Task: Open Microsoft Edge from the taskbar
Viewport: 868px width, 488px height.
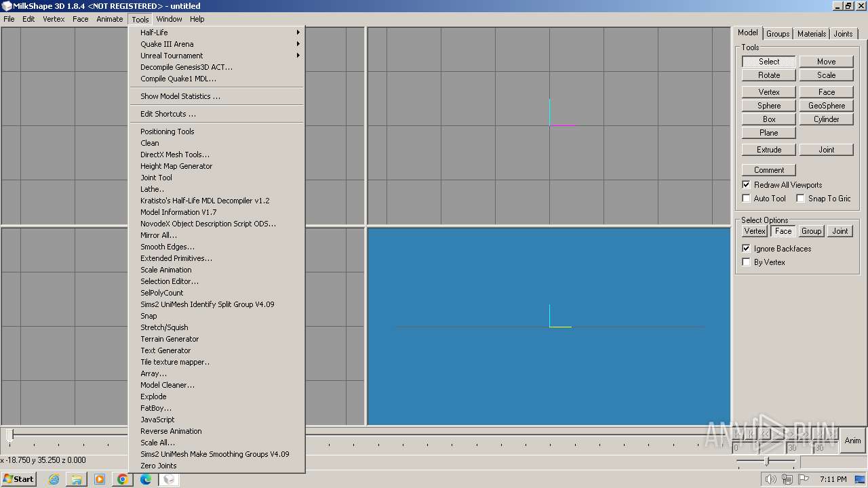Action: click(146, 479)
